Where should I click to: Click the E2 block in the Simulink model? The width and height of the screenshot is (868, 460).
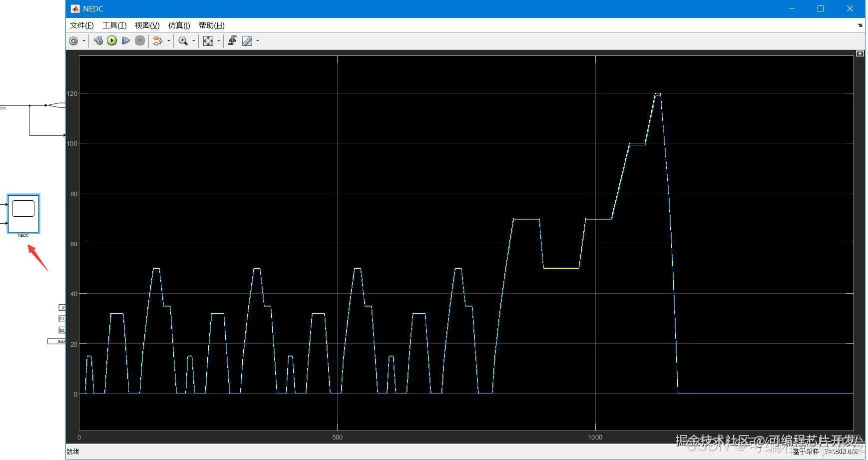coord(62,330)
